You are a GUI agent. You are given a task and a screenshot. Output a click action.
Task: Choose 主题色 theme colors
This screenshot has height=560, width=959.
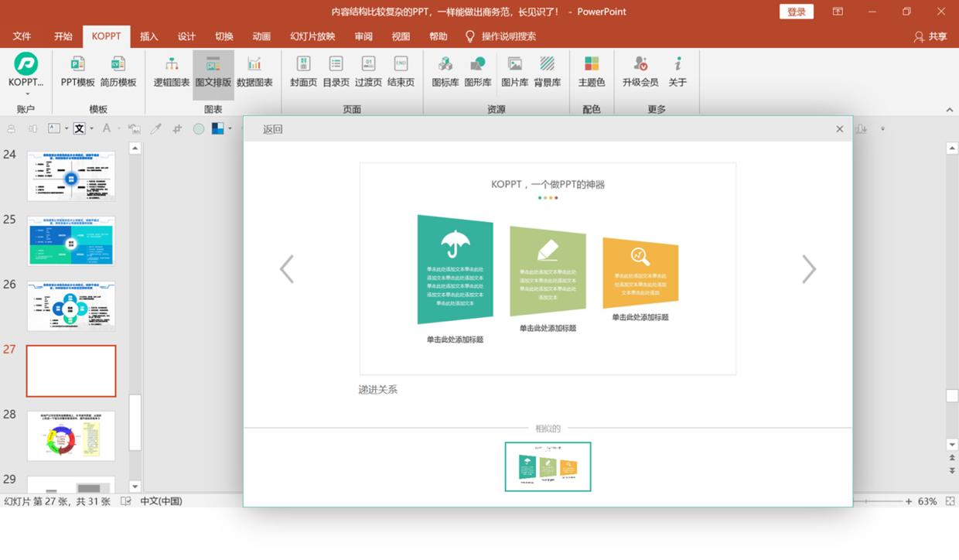(x=592, y=71)
